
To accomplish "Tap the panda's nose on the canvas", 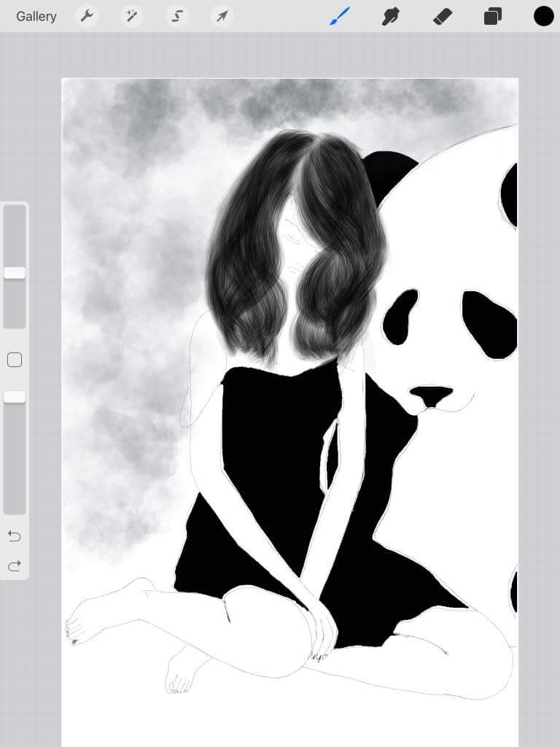I will point(431,395).
